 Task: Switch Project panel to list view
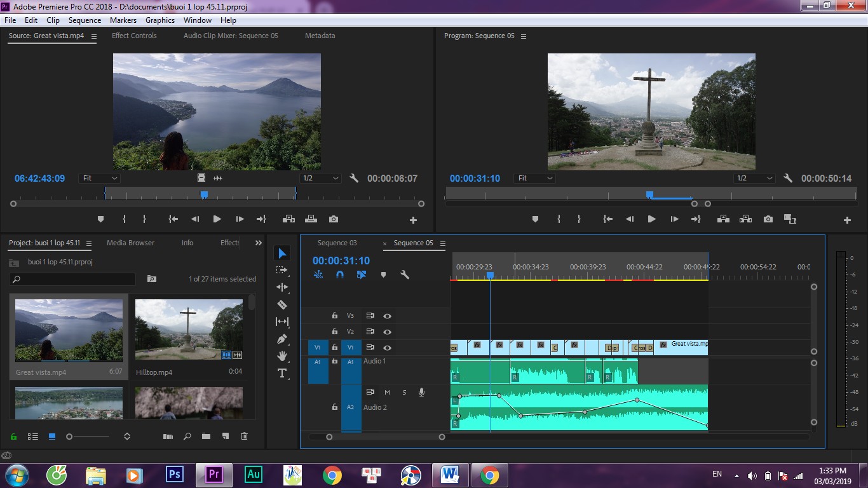32,437
